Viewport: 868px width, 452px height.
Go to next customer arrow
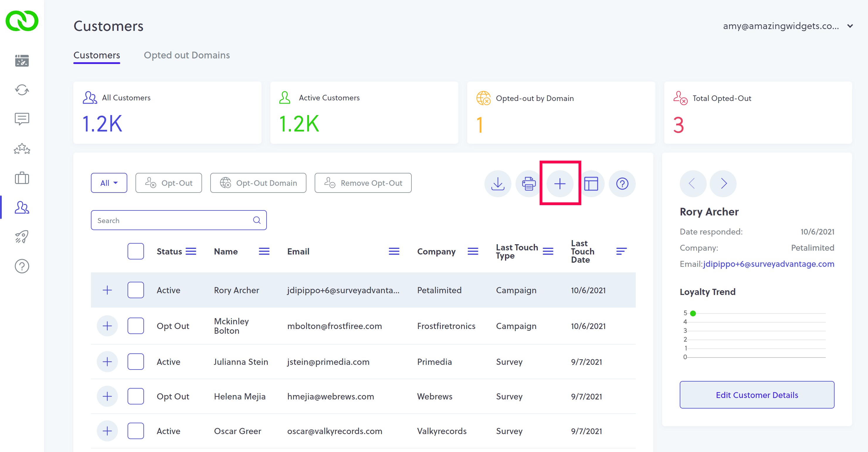(x=723, y=183)
